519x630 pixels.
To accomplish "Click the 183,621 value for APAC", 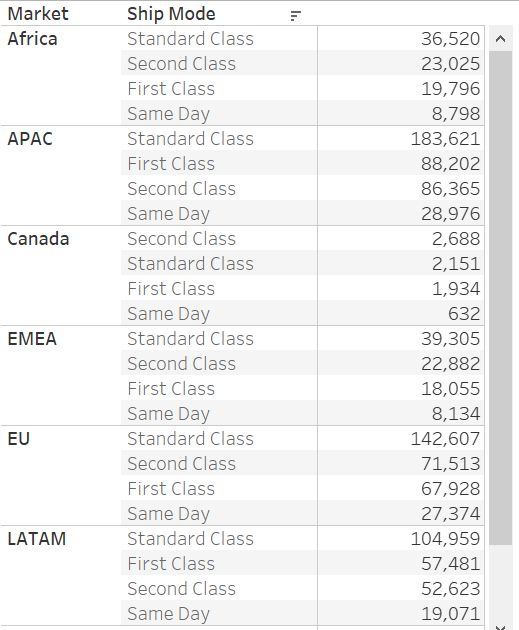I will point(445,139).
